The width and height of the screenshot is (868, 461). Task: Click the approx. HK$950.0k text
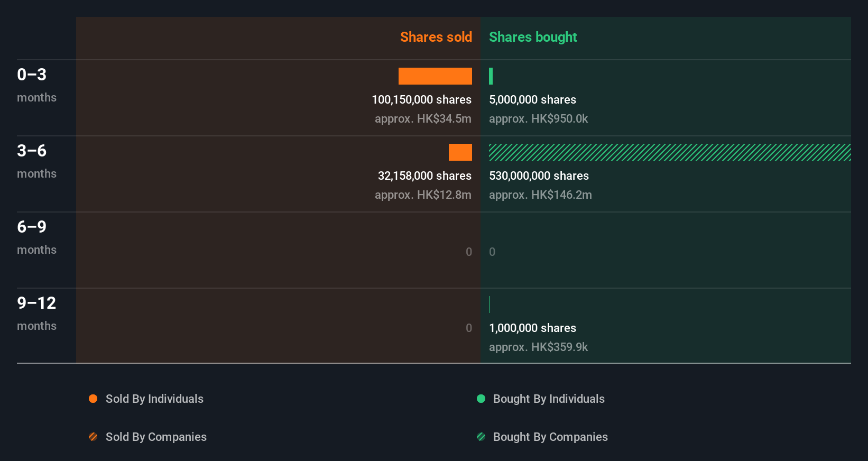click(538, 119)
